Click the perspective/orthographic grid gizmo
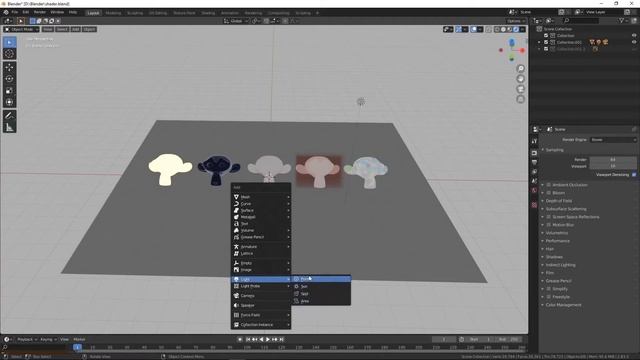Viewport: 640px width, 360px height. [520, 99]
